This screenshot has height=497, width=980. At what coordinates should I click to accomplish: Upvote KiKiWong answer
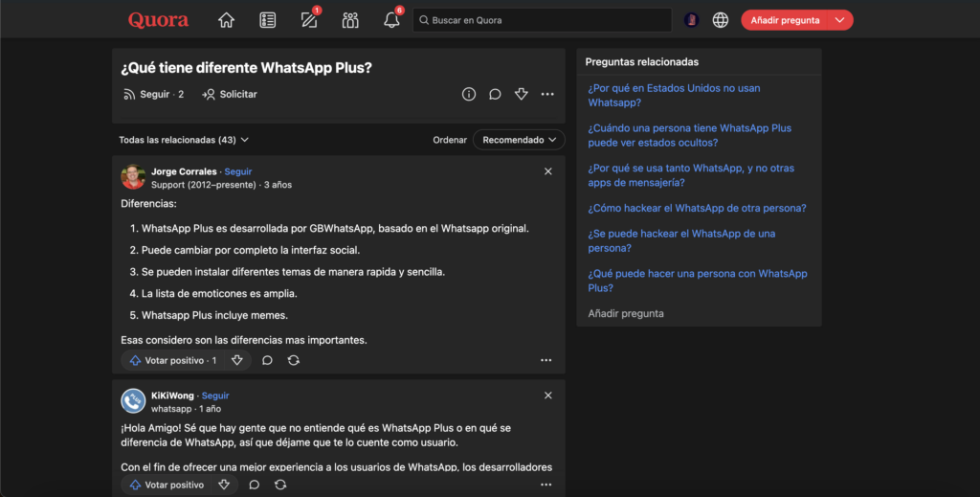tap(167, 485)
